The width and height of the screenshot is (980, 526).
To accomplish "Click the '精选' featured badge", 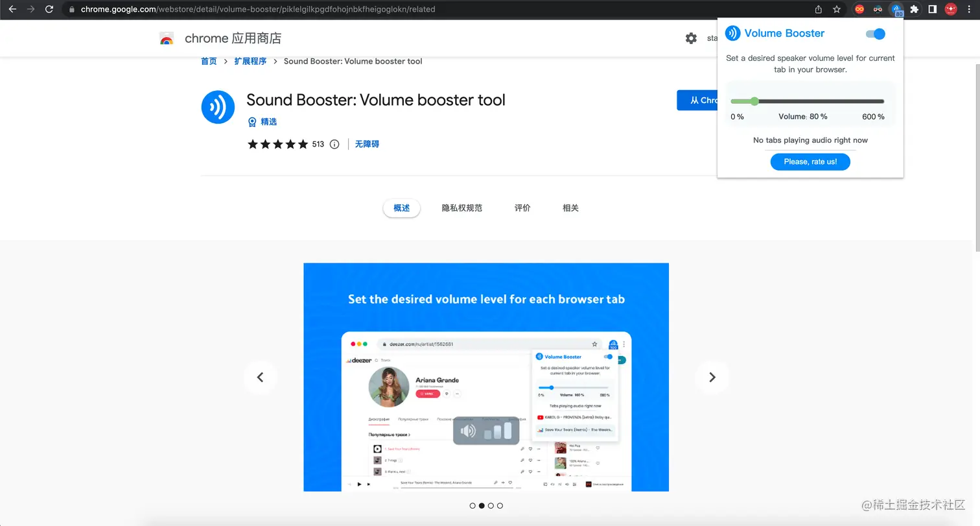I will pyautogui.click(x=262, y=122).
